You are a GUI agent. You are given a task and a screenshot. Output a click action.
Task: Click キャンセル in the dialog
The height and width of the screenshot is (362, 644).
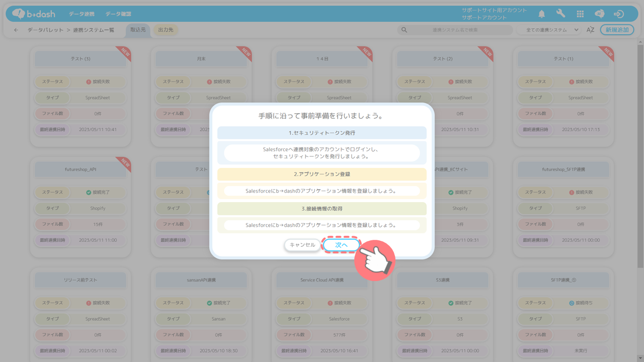[x=302, y=245]
